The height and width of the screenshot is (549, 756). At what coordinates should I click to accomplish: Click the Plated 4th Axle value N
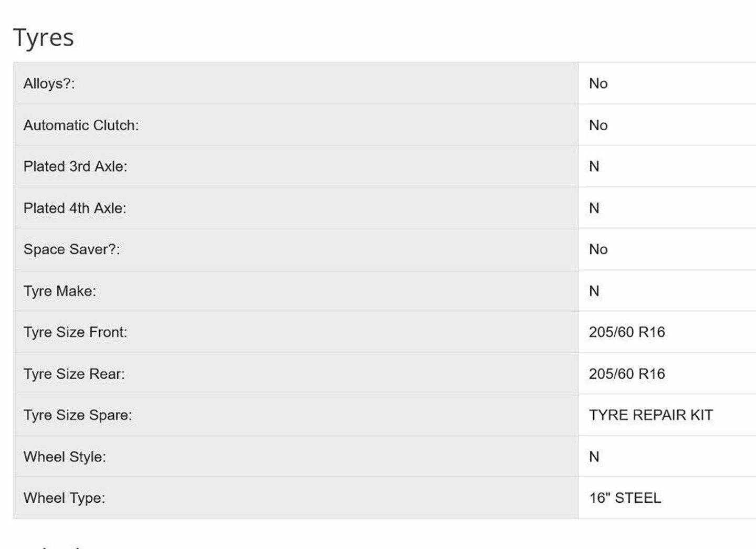pos(594,208)
